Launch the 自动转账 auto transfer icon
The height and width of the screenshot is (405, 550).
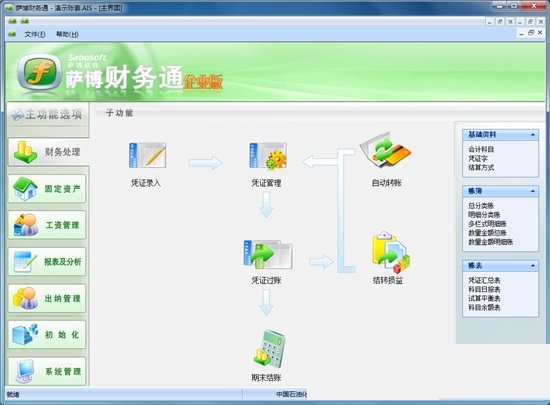(x=386, y=151)
